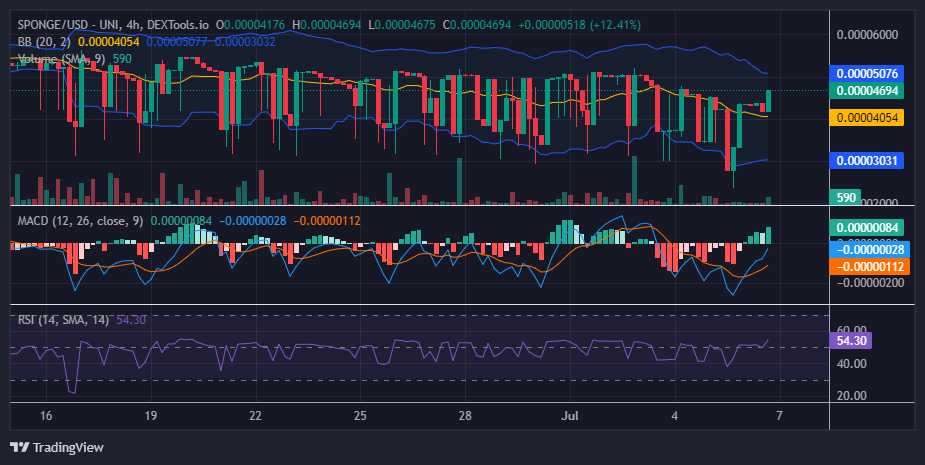This screenshot has width=925, height=465.
Task: Open the MACD (12, 26, close, 9) legend
Action: pos(80,221)
